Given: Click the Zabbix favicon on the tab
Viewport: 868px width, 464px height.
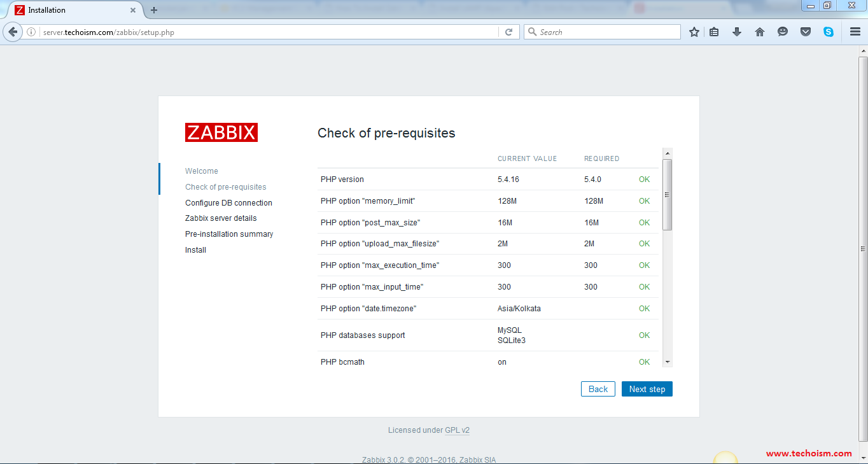Looking at the screenshot, I should click(x=20, y=10).
